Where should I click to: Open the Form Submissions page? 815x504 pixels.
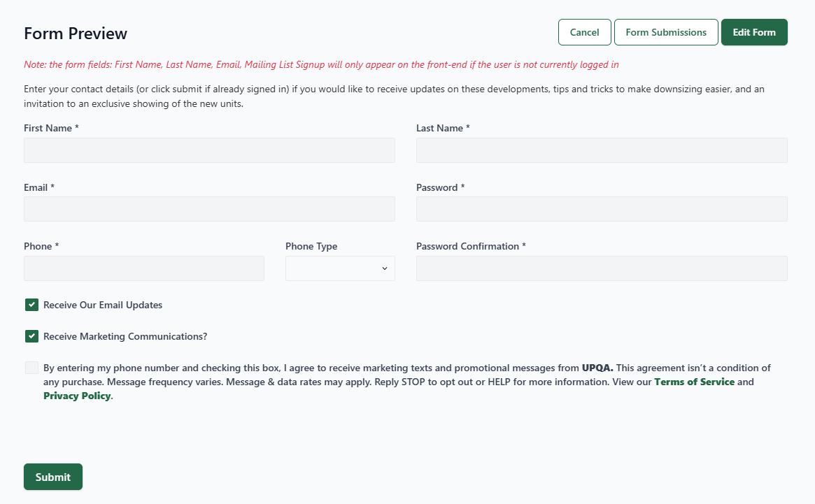pyautogui.click(x=665, y=31)
